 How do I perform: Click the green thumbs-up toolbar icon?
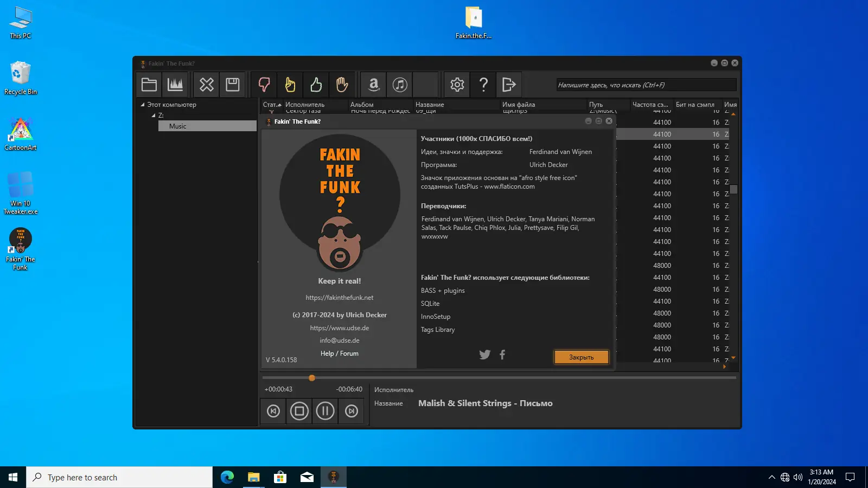point(316,85)
